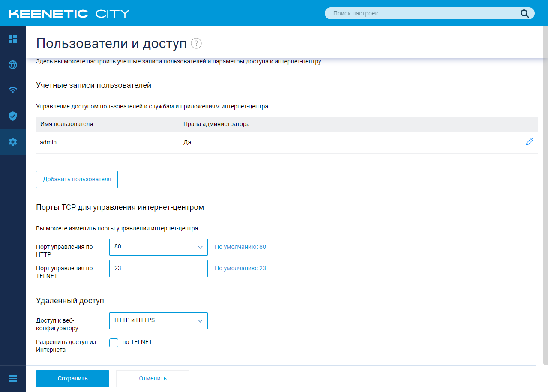
Task: Click the Да administrator rights value
Action: tap(187, 142)
